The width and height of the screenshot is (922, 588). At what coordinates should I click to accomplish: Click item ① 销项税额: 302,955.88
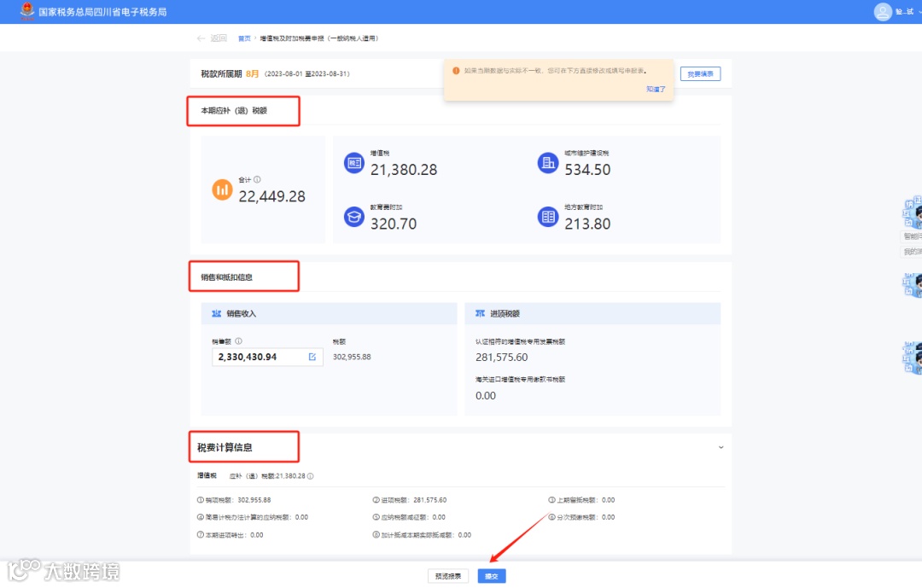[x=234, y=500]
